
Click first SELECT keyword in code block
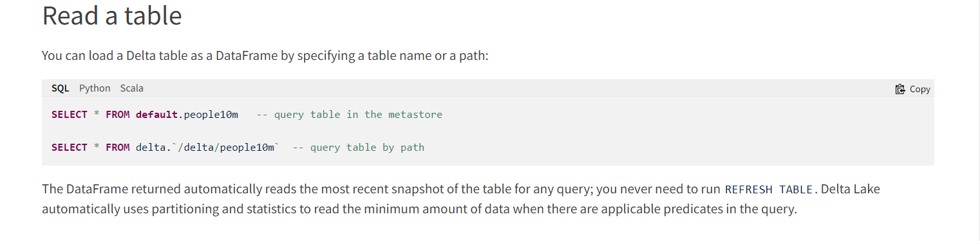(70, 115)
